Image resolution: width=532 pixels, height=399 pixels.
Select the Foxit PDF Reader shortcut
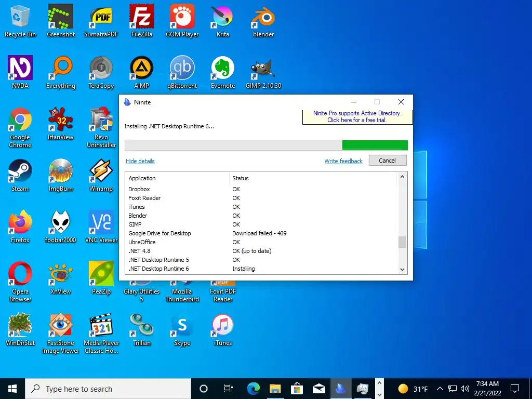(x=222, y=292)
